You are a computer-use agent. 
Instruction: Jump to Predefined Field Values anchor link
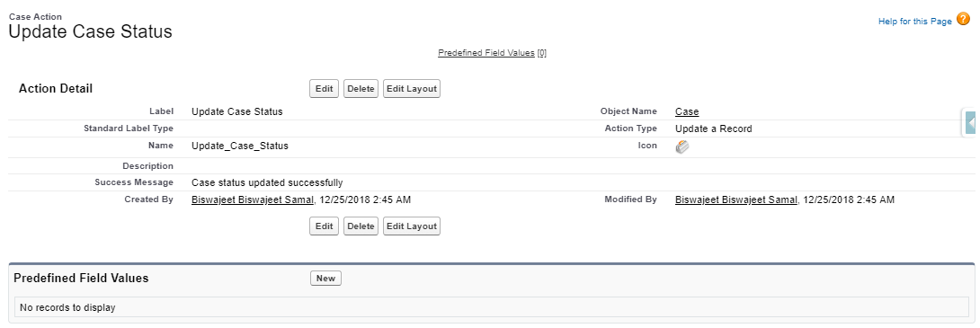tap(486, 53)
